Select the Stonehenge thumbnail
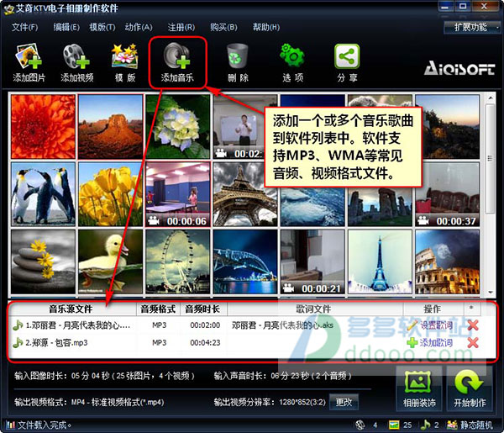The image size is (504, 433). point(380,207)
